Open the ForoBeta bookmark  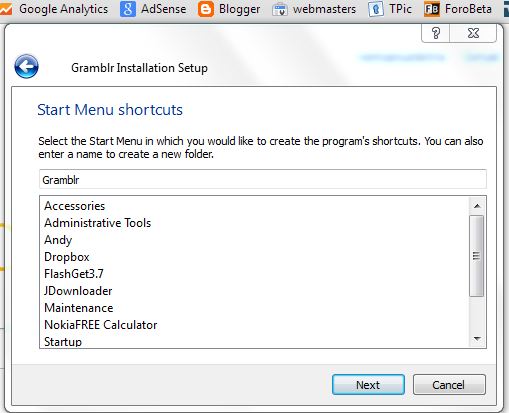458,9
